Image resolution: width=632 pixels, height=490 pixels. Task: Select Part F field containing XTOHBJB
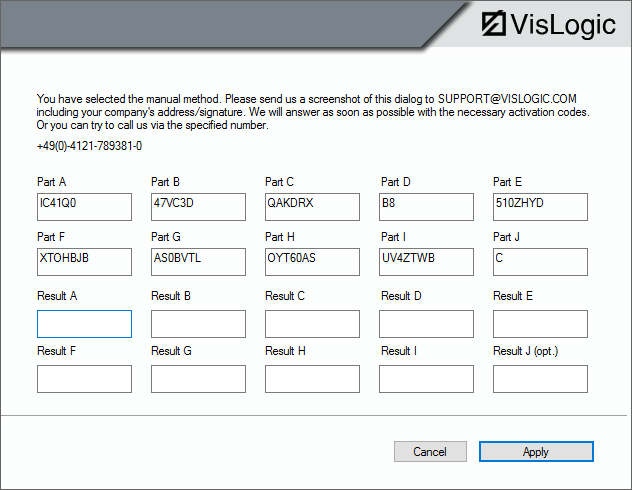pyautogui.click(x=84, y=262)
